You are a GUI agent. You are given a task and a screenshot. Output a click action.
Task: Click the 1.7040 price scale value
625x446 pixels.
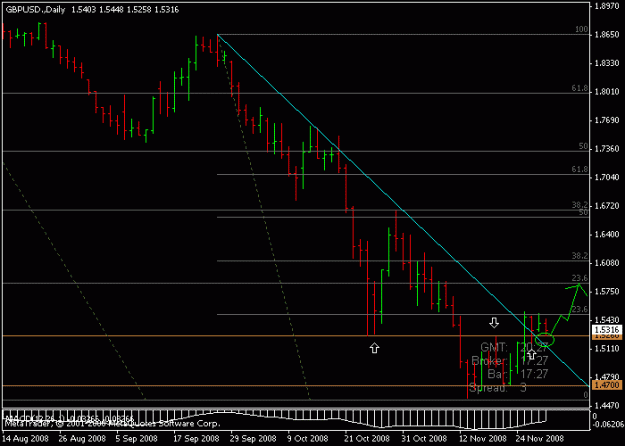pos(607,177)
